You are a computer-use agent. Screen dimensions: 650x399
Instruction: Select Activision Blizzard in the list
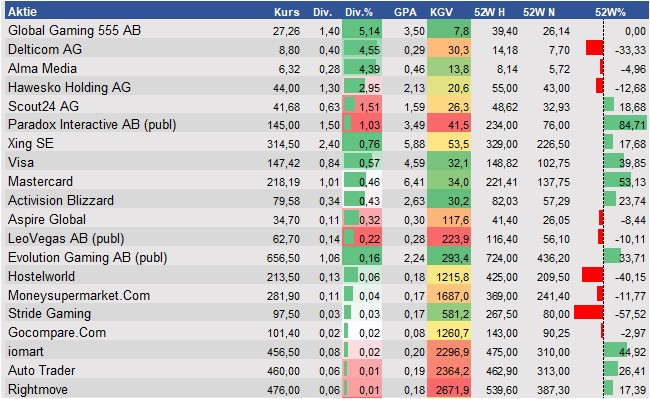coord(61,200)
